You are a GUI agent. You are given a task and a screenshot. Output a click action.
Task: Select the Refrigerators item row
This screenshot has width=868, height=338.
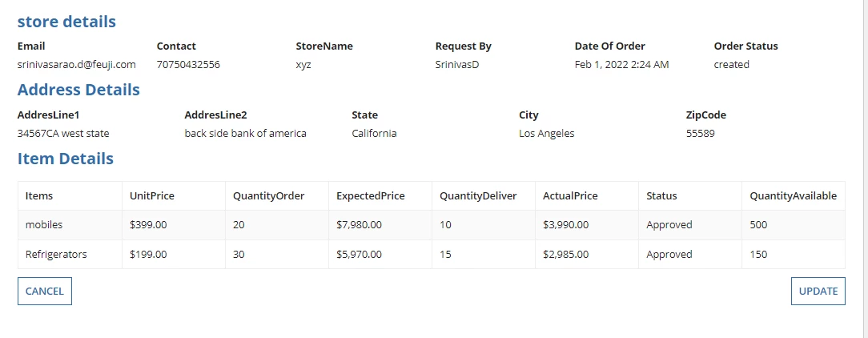coord(432,255)
